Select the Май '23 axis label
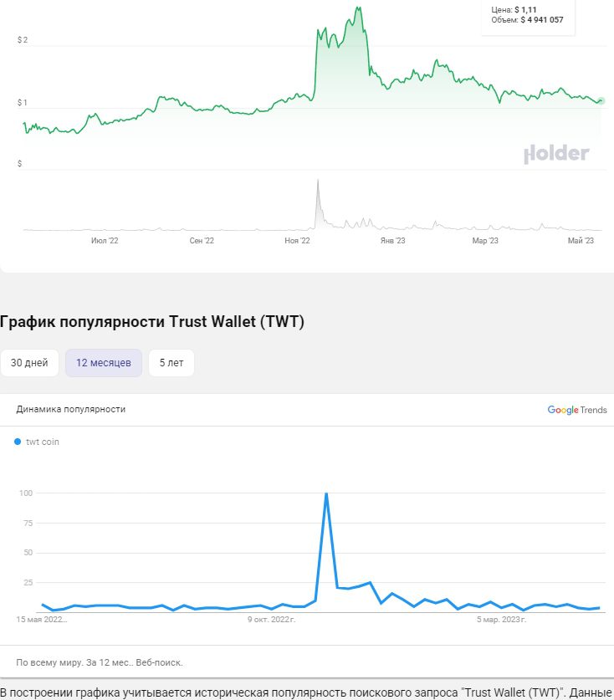614x700 pixels. click(581, 241)
